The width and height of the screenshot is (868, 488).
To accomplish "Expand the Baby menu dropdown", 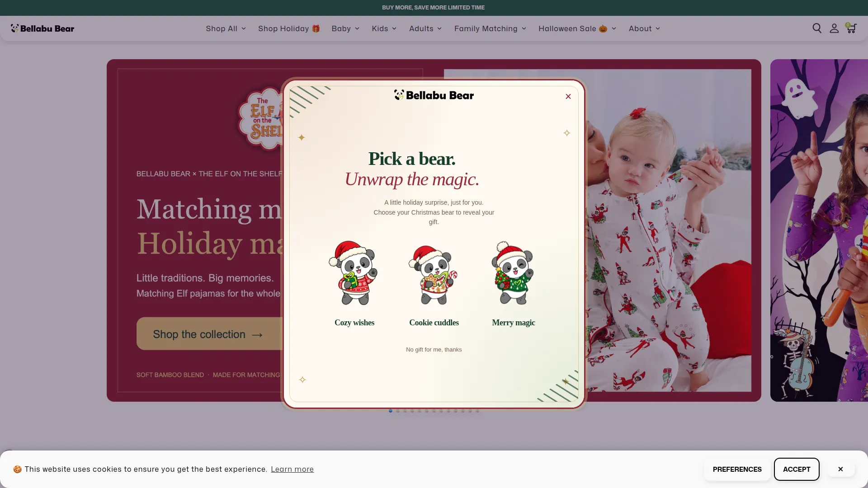I will point(345,28).
